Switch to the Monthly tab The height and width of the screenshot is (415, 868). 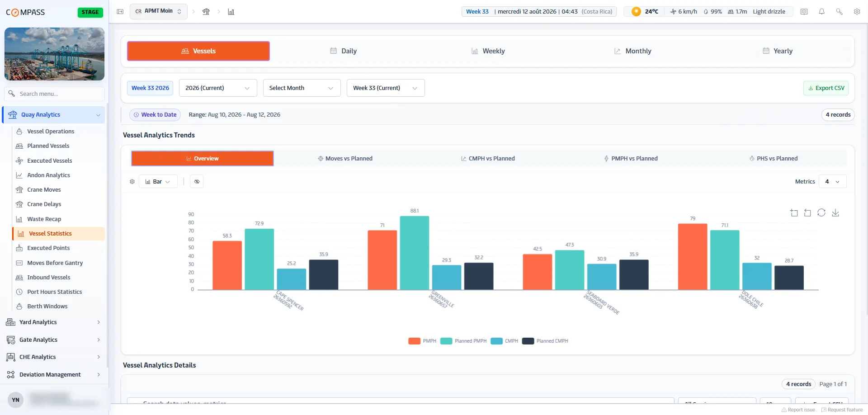click(x=632, y=51)
